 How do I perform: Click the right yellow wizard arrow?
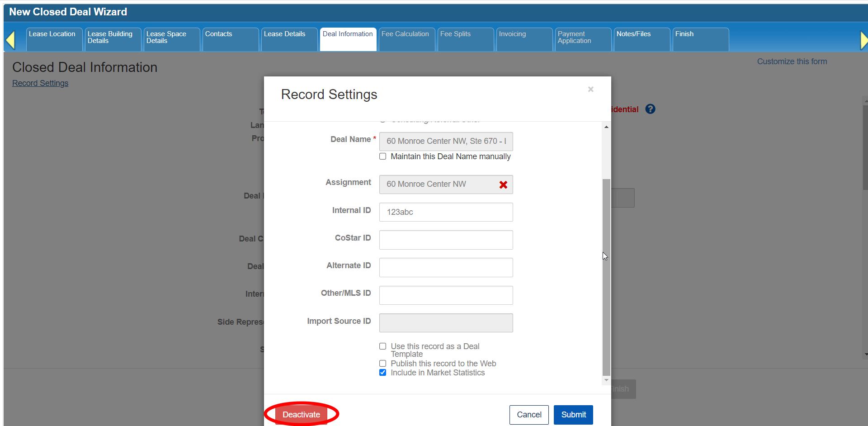pyautogui.click(x=863, y=40)
